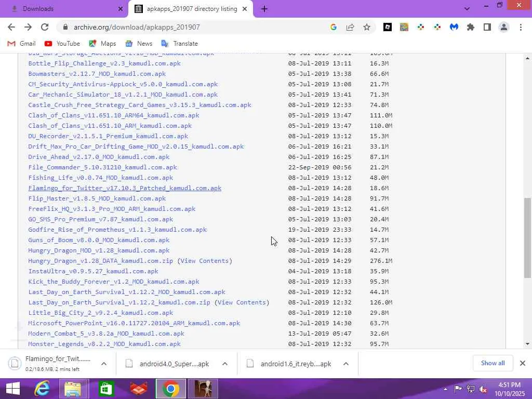Show hidden system tray icons
This screenshot has width=532, height=399.
[x=445, y=389]
